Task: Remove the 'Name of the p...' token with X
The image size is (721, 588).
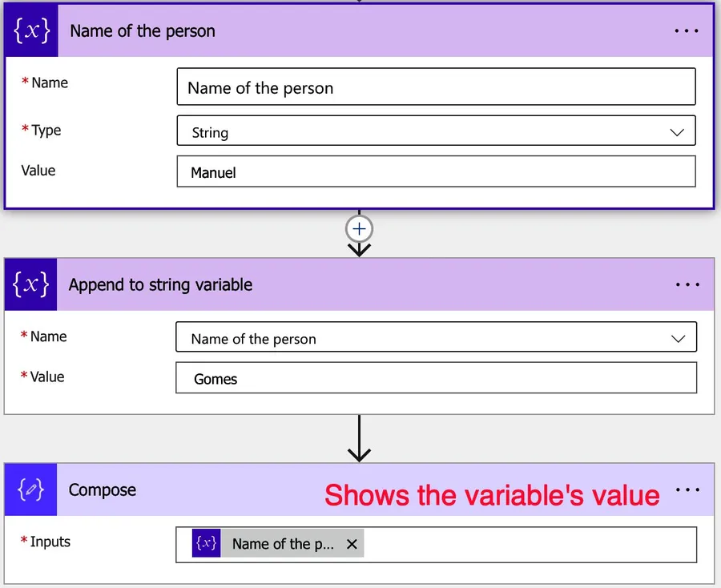Action: [x=352, y=544]
